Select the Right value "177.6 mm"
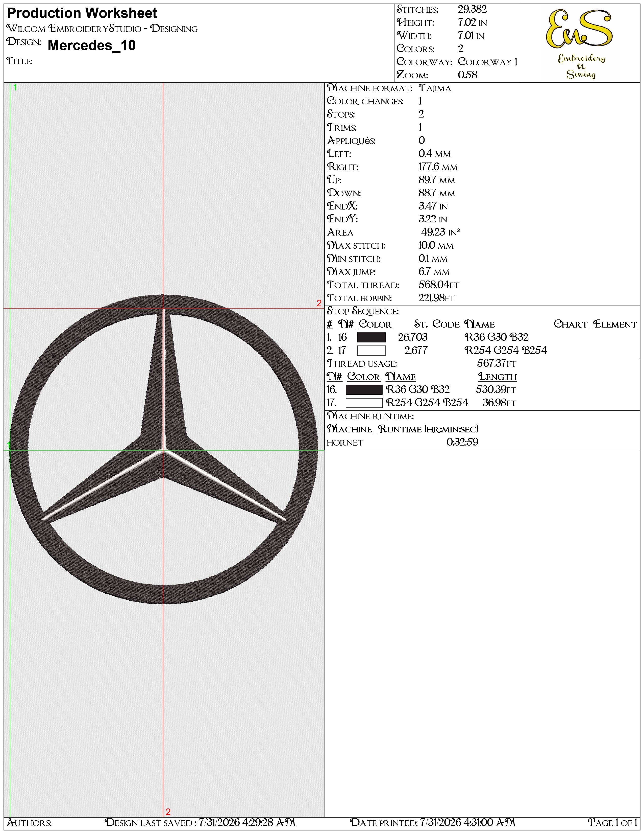The width and height of the screenshot is (644, 834). point(438,167)
